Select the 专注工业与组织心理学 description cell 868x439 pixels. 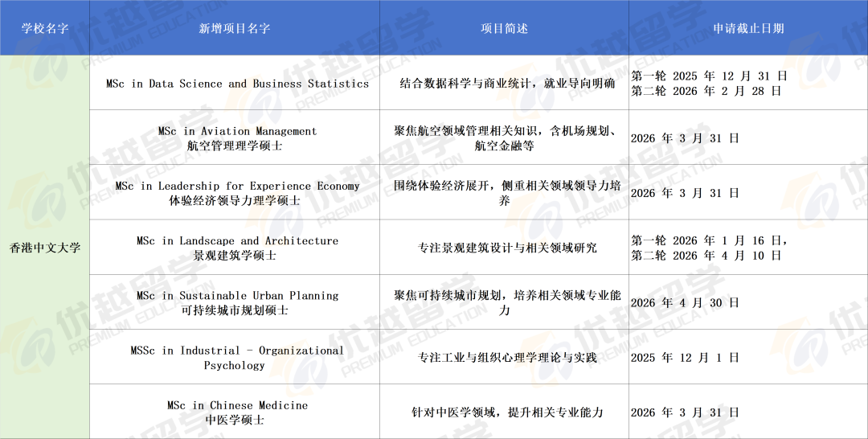(507, 358)
